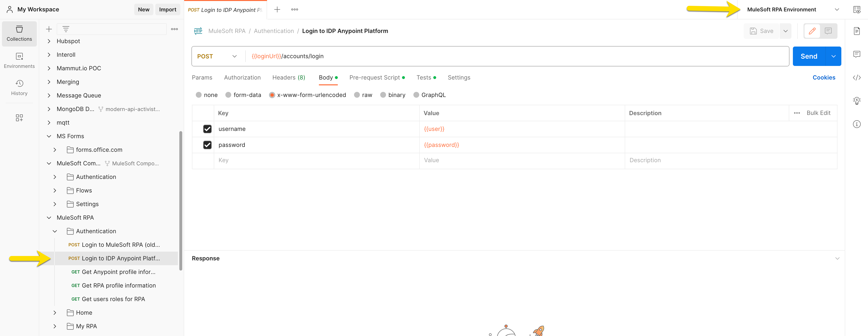Switch to the Params tab
Viewport: 868px width, 336px height.
202,78
